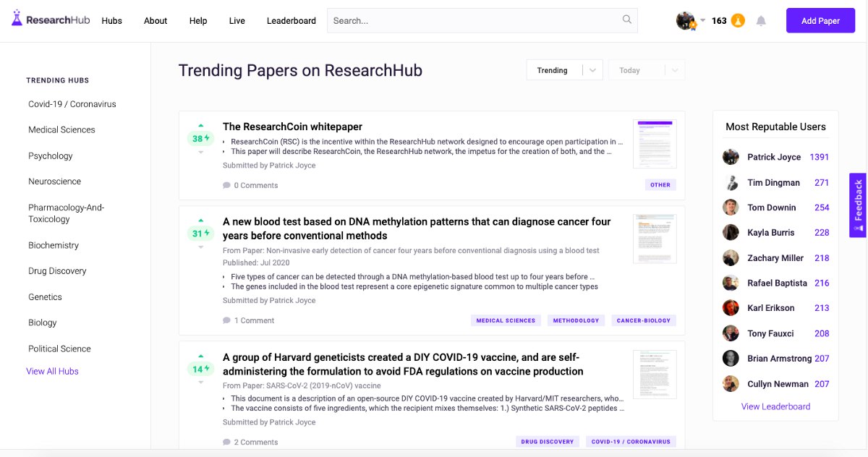Expand the profile menu arrow next to avatar
This screenshot has width=868, height=457.
pos(702,20)
